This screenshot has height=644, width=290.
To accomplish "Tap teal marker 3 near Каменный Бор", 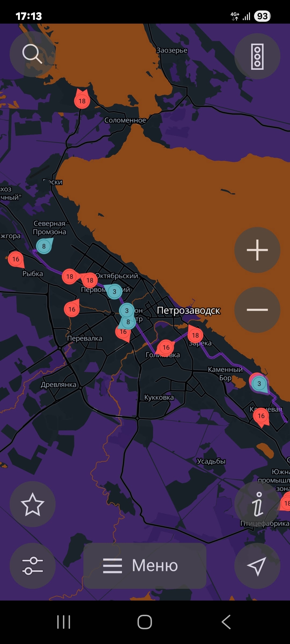I will (x=259, y=383).
